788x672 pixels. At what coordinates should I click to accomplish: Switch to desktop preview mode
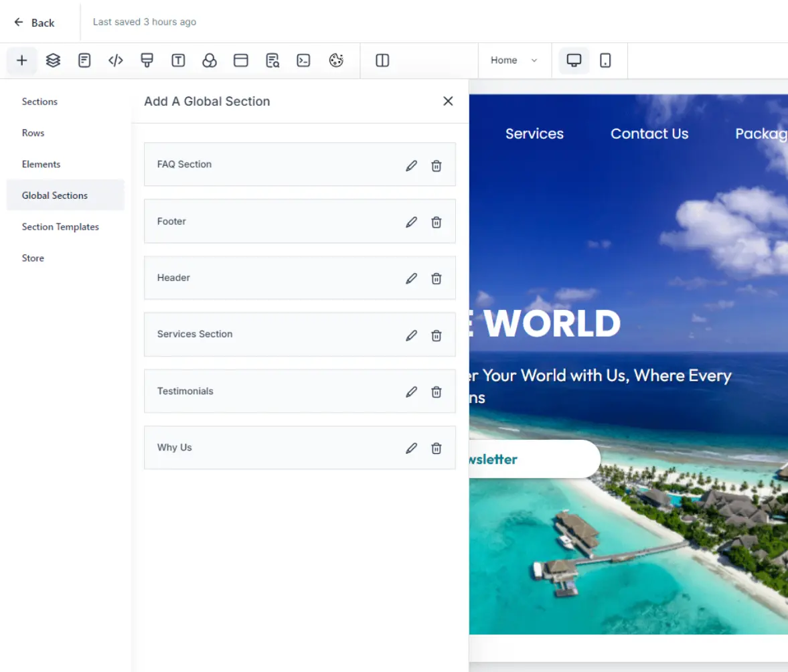(574, 61)
